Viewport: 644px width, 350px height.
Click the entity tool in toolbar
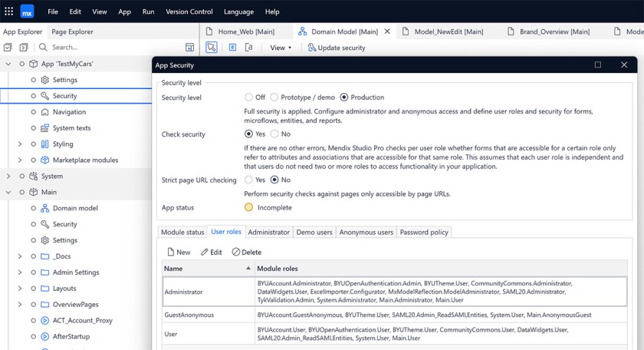click(232, 48)
